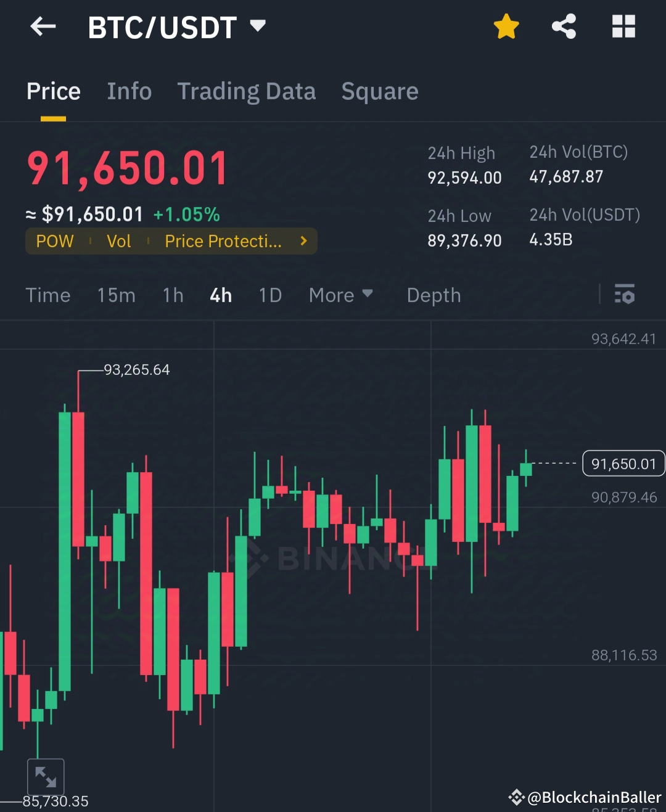Image resolution: width=666 pixels, height=812 pixels.
Task: Toggle the Depth view
Action: 434,295
